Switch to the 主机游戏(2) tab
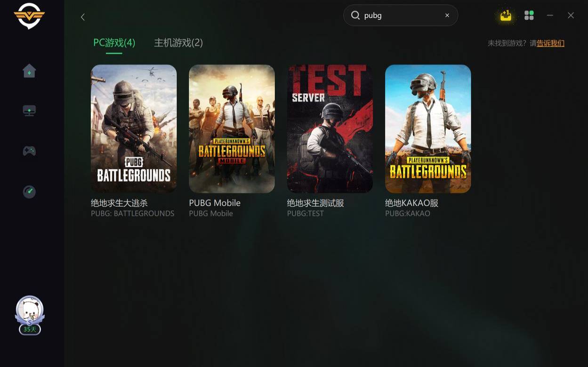This screenshot has height=367, width=588. (178, 43)
